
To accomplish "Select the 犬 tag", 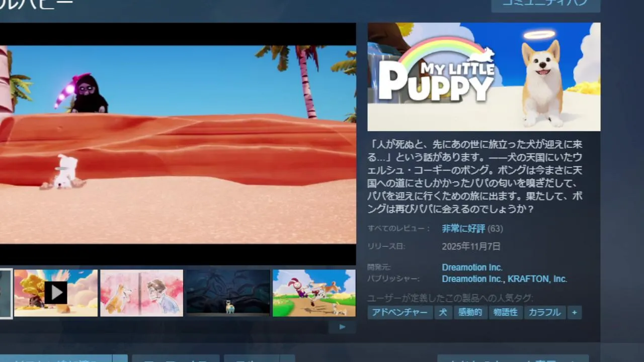I will click(x=443, y=312).
